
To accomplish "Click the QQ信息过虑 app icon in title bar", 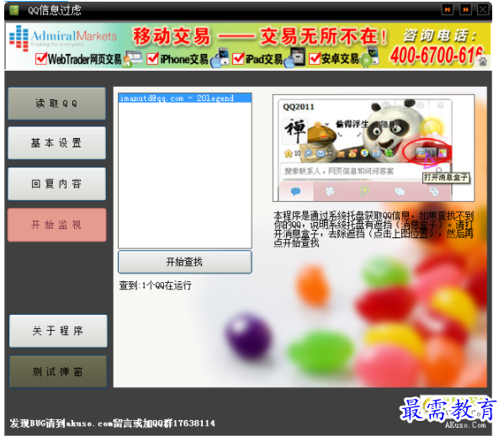I will 14,11.
